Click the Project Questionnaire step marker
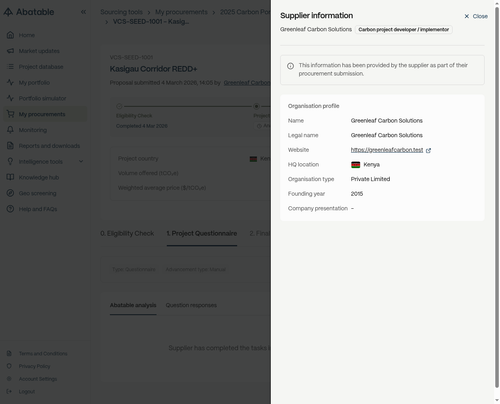 [x=256, y=106]
